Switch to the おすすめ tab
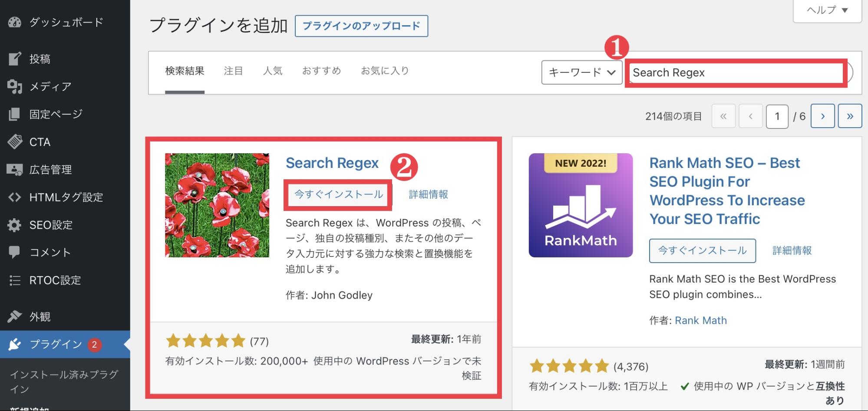 (x=322, y=71)
